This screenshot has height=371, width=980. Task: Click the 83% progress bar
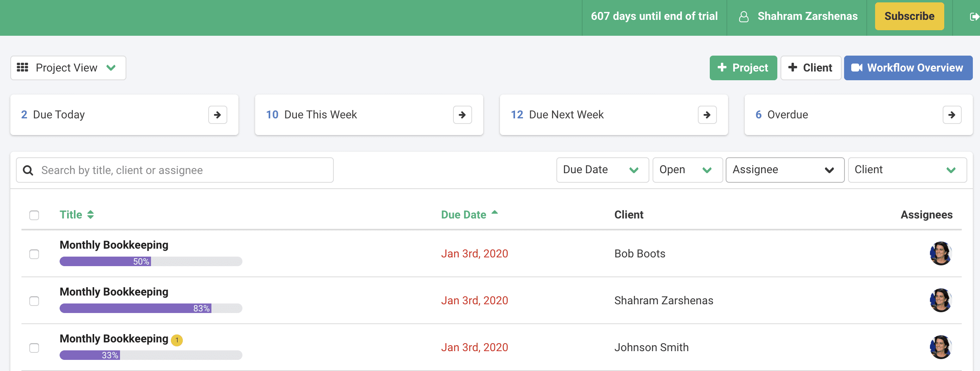pyautogui.click(x=151, y=308)
